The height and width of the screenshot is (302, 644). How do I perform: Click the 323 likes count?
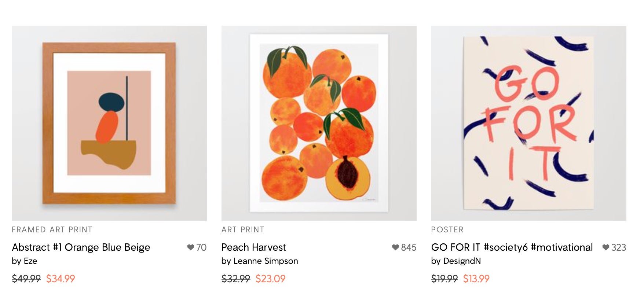619,247
